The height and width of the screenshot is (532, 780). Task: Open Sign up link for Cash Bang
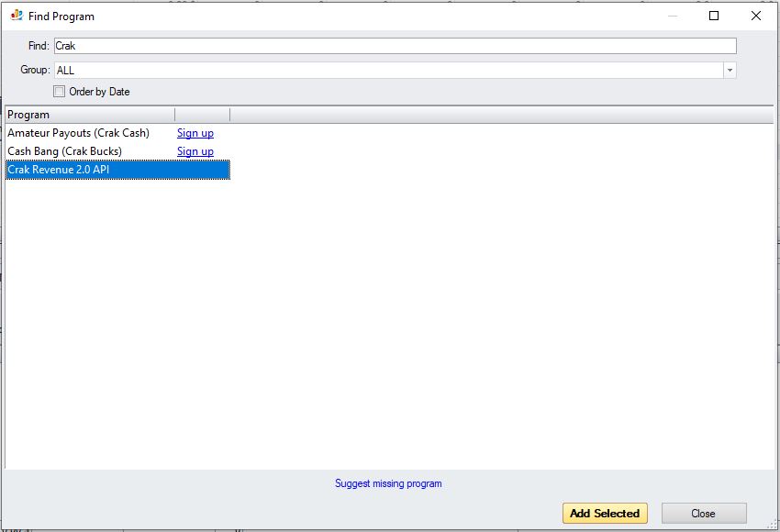[x=195, y=151]
